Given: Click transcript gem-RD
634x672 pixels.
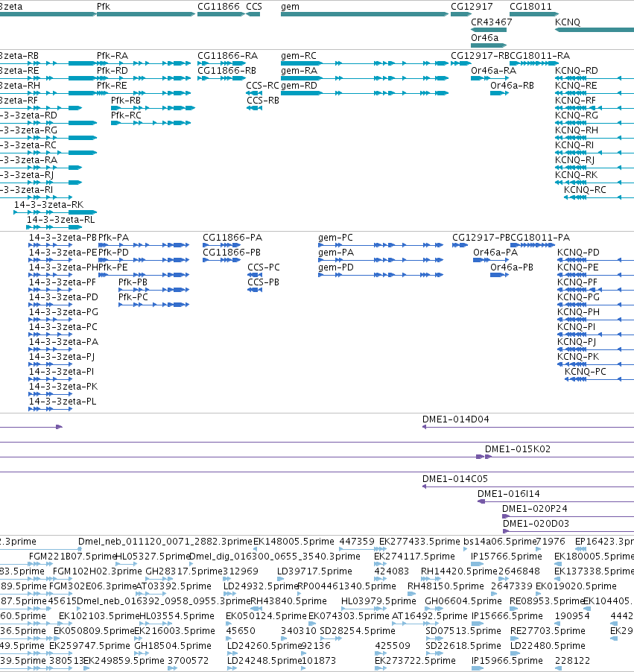Looking at the screenshot, I should click(299, 85).
